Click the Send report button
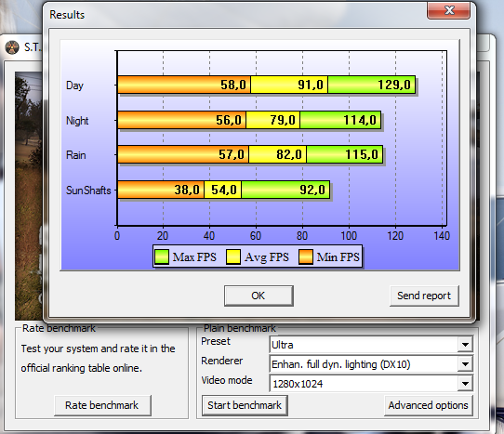Screen dimensions: 504x434 [424, 296]
